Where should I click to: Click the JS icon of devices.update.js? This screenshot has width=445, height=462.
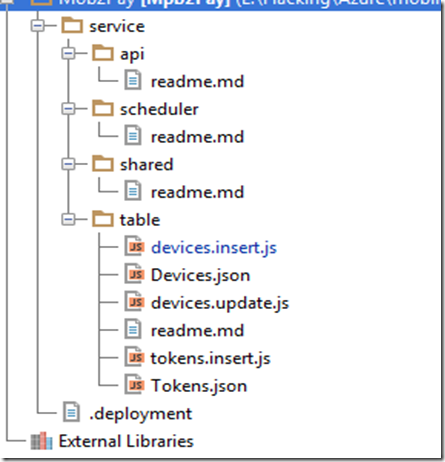click(x=134, y=302)
